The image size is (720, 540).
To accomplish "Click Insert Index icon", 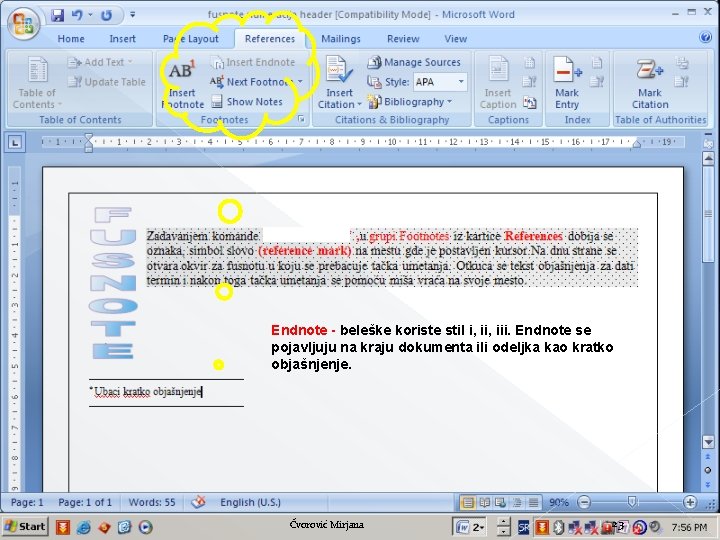I will point(596,62).
